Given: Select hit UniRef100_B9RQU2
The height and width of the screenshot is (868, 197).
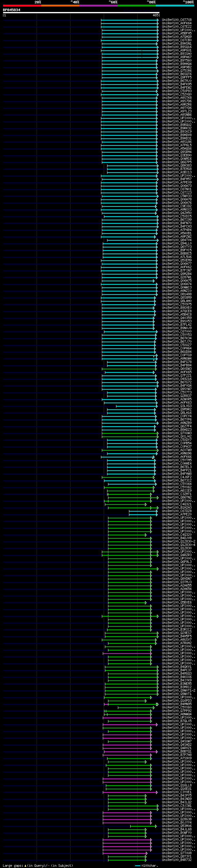Looking at the screenshot, I should 176,125.
